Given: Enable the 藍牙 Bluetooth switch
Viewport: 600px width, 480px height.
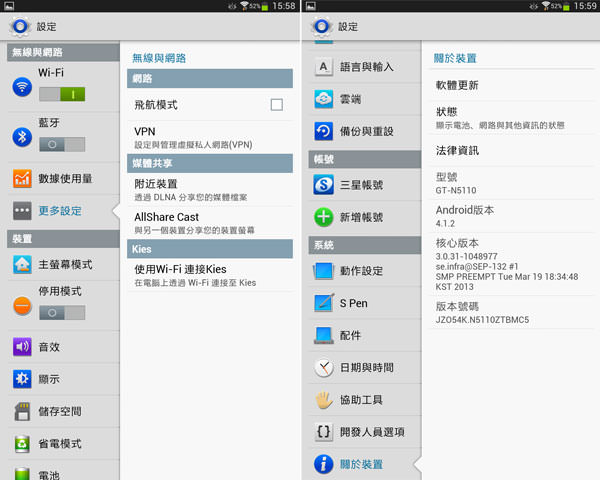Looking at the screenshot, I should pyautogui.click(x=62, y=143).
